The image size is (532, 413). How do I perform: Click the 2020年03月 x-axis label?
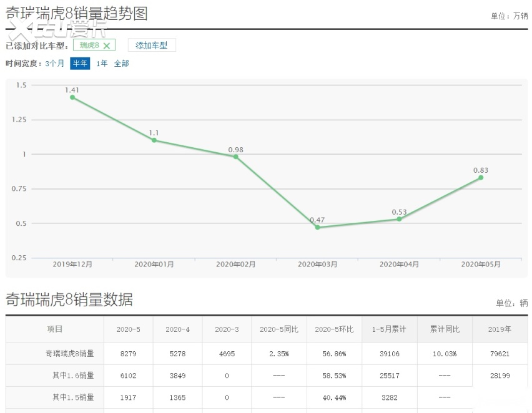pos(318,265)
